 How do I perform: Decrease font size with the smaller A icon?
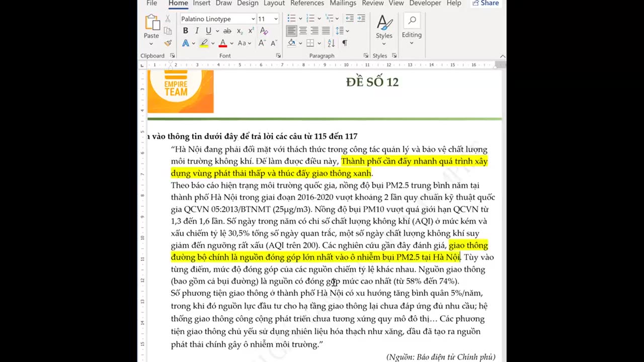click(x=274, y=43)
